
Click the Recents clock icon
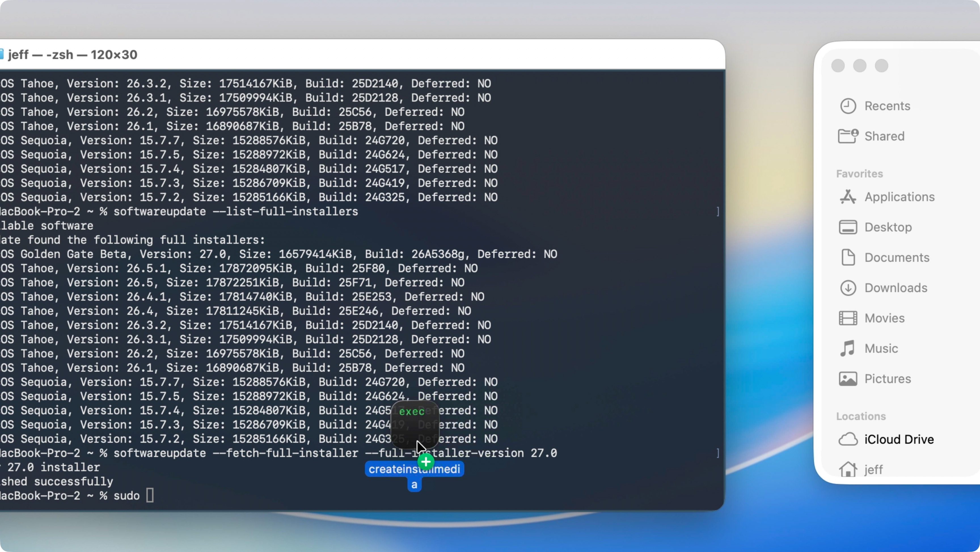848,106
